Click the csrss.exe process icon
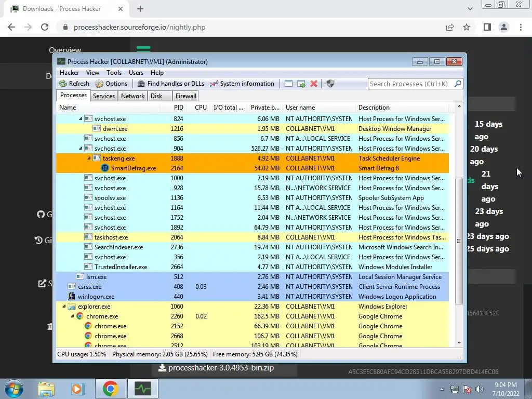532x399 pixels. [72, 286]
